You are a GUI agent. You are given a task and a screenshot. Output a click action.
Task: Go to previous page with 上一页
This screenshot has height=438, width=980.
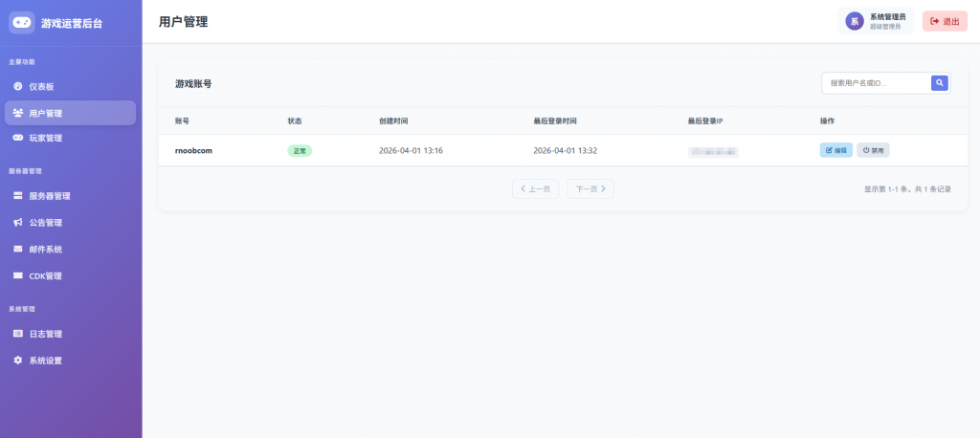535,189
